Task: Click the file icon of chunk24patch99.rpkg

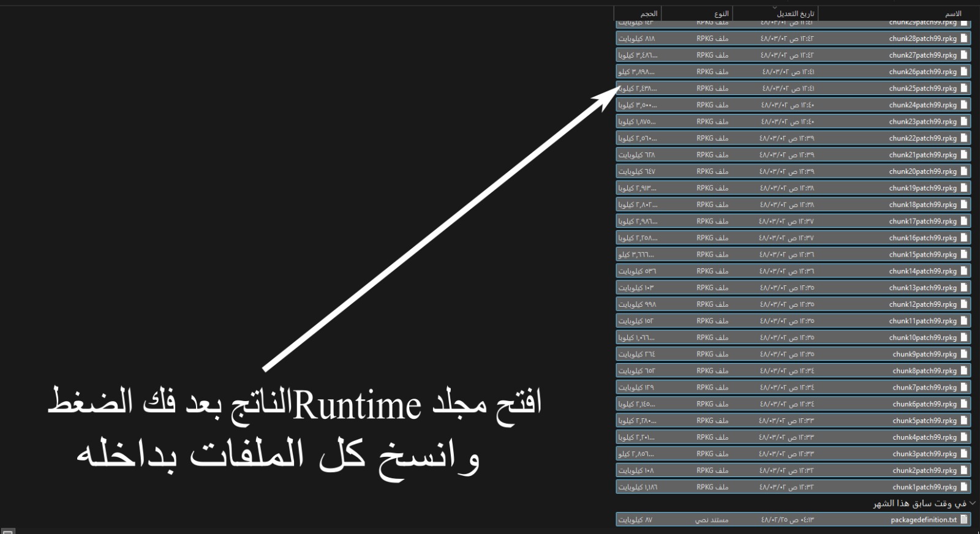Action: 965,105
